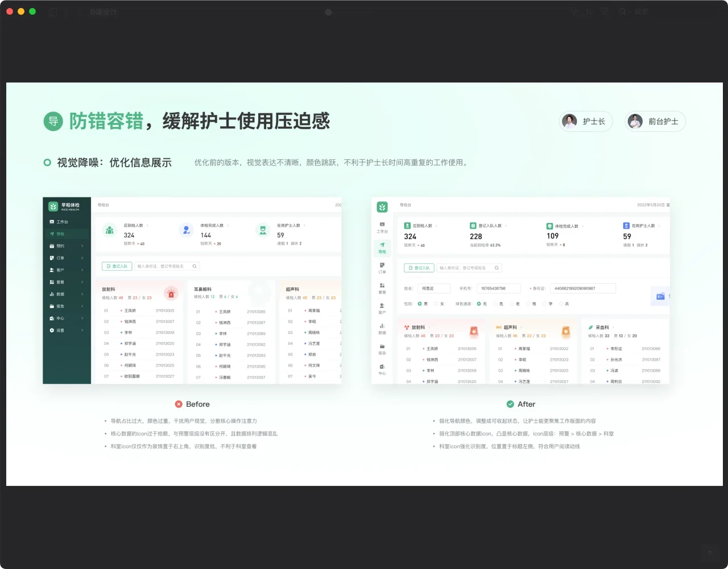Select the 老 green channel radio button
The height and width of the screenshot is (569, 728).
[x=512, y=304]
